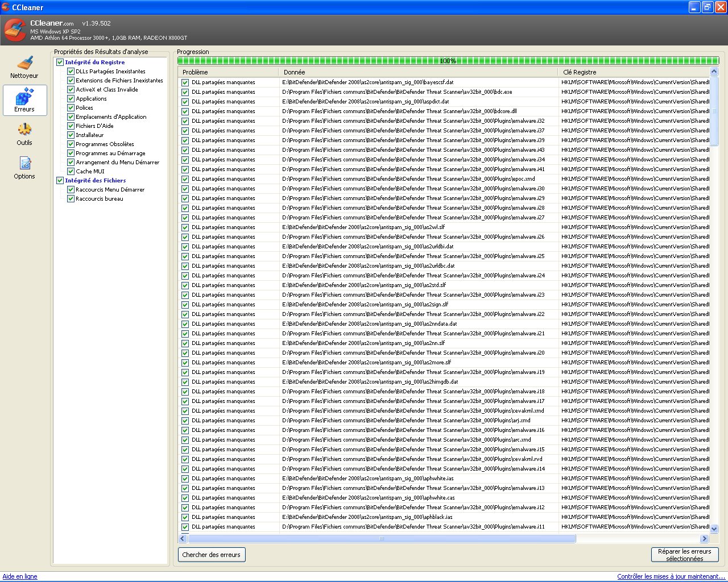The width and height of the screenshot is (728, 582).
Task: Select the Cache MUI label
Action: point(90,172)
